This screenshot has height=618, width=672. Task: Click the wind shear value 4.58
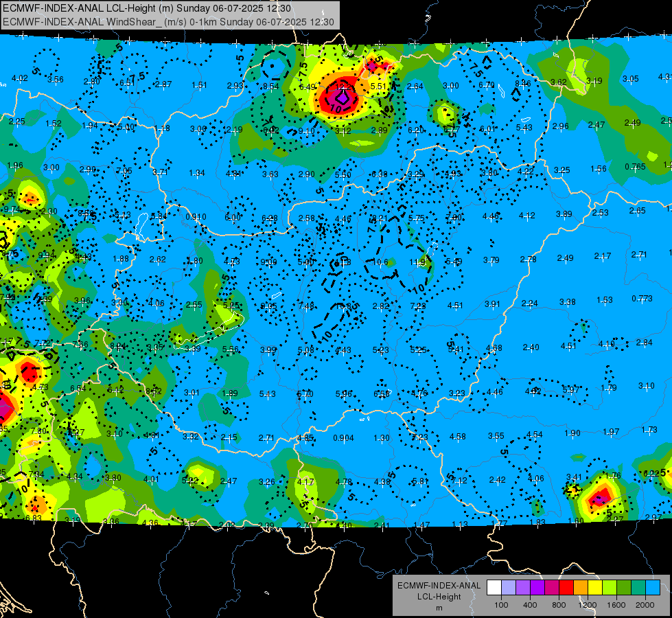(x=458, y=437)
